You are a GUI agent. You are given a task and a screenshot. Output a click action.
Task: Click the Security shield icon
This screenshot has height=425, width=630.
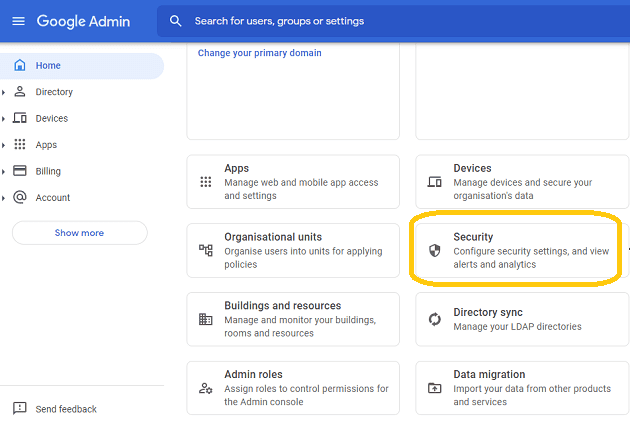pyautogui.click(x=434, y=250)
